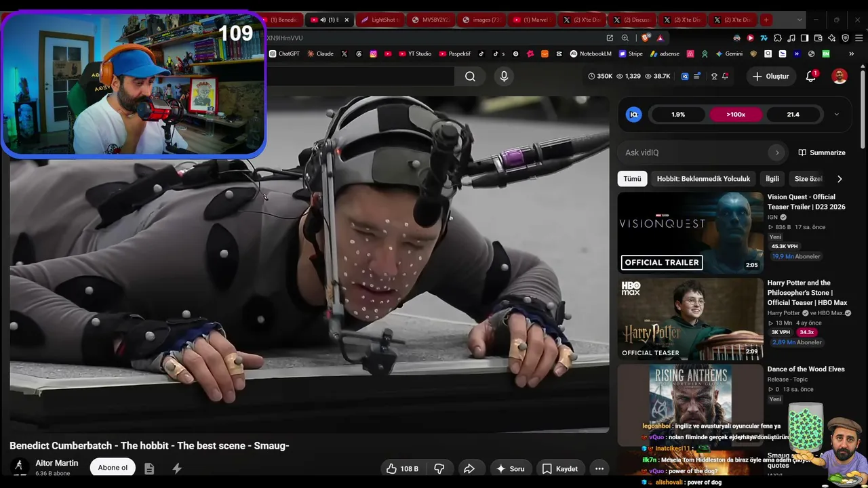Toggle the browser sidebar panel icon
The height and width of the screenshot is (488, 868).
804,38
